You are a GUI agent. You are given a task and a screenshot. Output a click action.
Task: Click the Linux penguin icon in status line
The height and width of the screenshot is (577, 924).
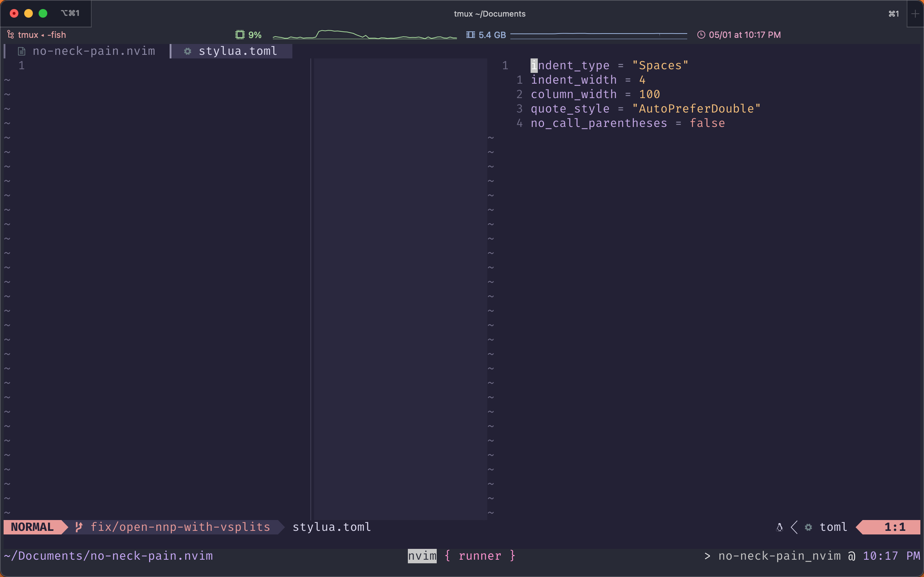(x=780, y=527)
